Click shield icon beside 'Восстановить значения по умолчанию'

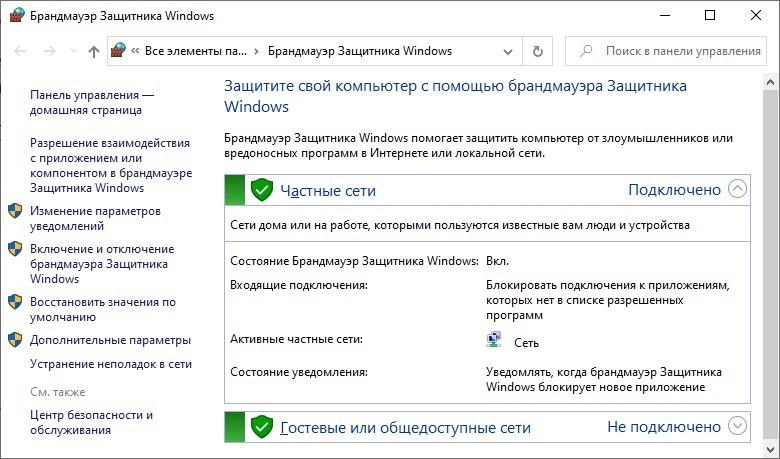click(15, 302)
